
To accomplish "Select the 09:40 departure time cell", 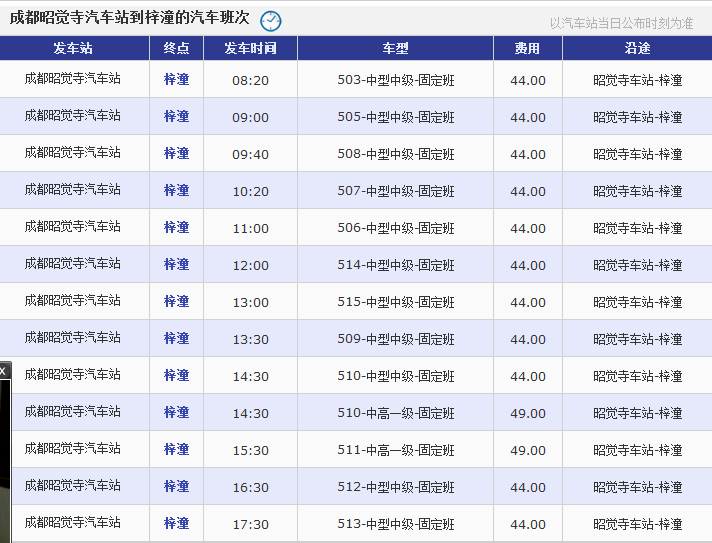I will point(251,155).
